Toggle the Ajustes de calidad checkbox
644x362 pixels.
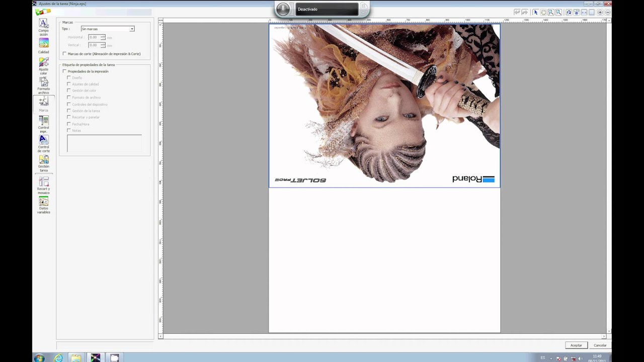pos(69,84)
